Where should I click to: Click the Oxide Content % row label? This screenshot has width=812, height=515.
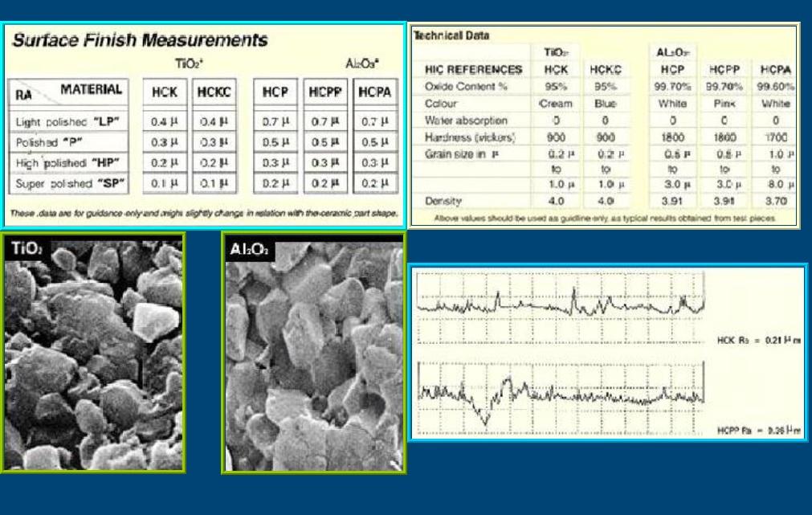point(463,87)
